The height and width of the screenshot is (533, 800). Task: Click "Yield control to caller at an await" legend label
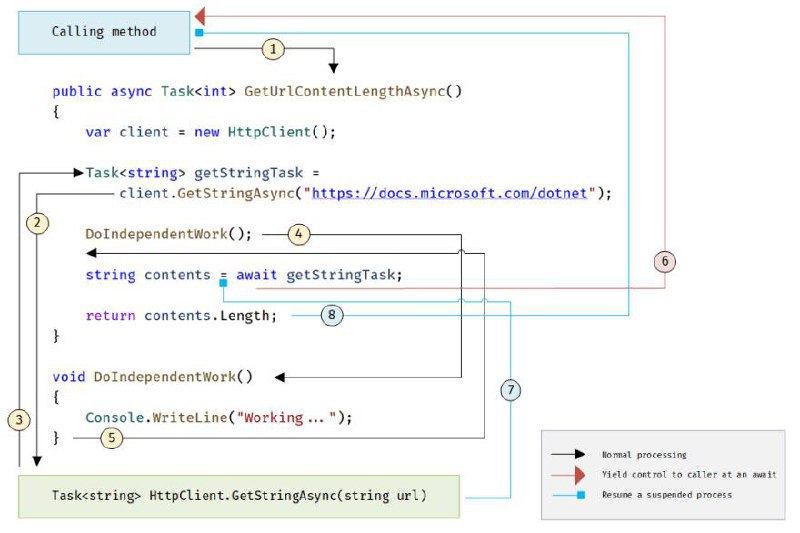tap(689, 474)
